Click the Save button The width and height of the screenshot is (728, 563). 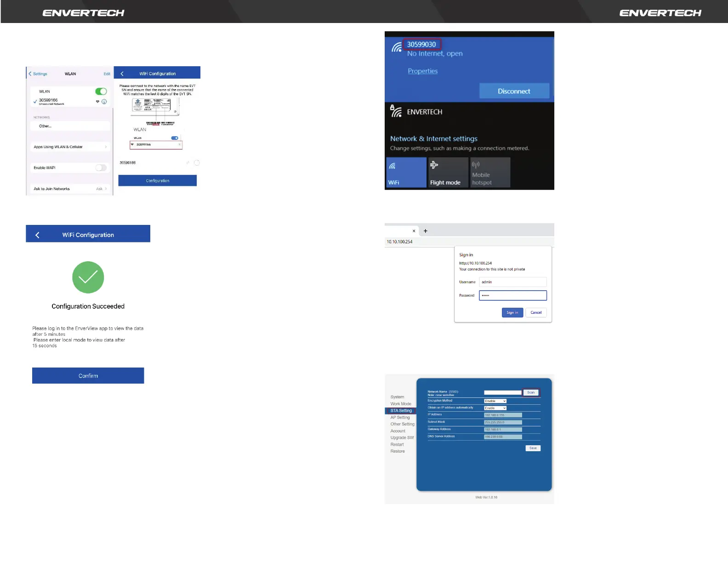[533, 448]
